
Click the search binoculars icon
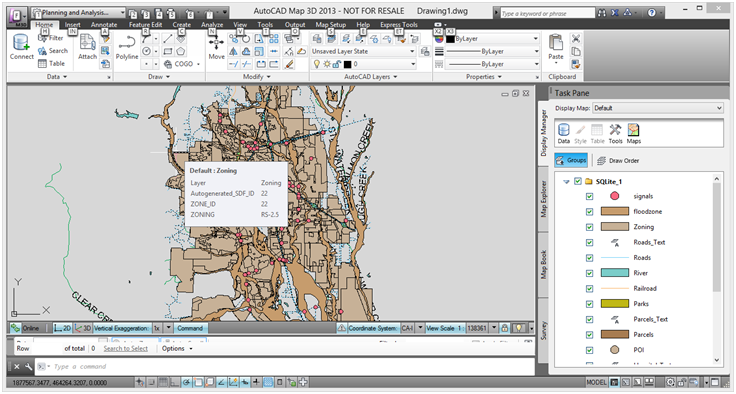click(602, 13)
